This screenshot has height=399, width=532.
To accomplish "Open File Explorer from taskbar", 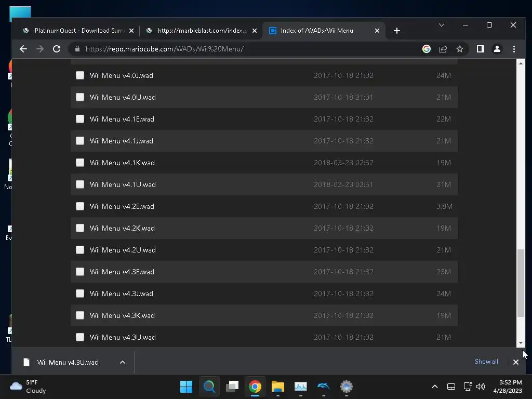I will [278, 387].
